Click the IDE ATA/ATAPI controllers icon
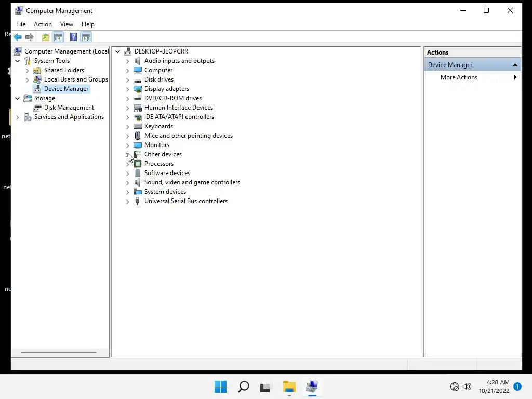532x399 pixels. click(137, 117)
